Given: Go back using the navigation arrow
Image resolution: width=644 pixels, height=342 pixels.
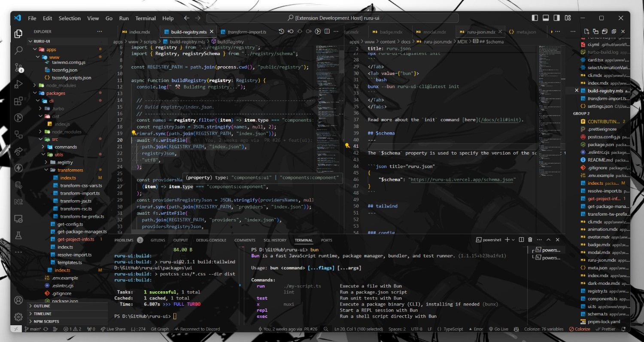Looking at the screenshot, I should pyautogui.click(x=186, y=18).
